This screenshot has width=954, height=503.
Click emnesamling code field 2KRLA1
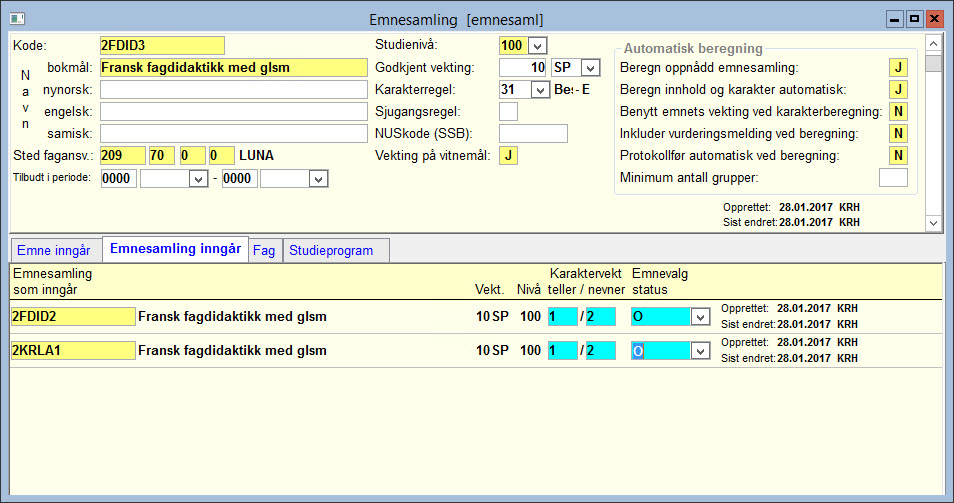pos(73,351)
